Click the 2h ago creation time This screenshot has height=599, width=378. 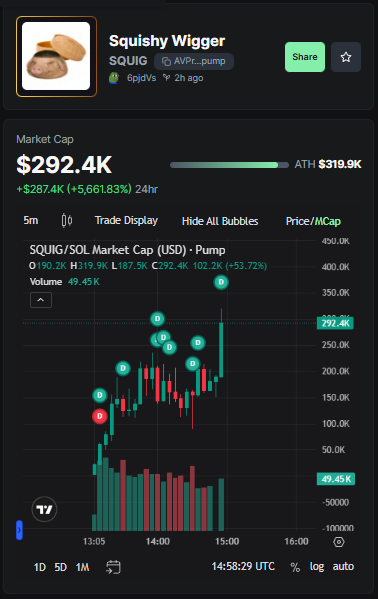(188, 78)
